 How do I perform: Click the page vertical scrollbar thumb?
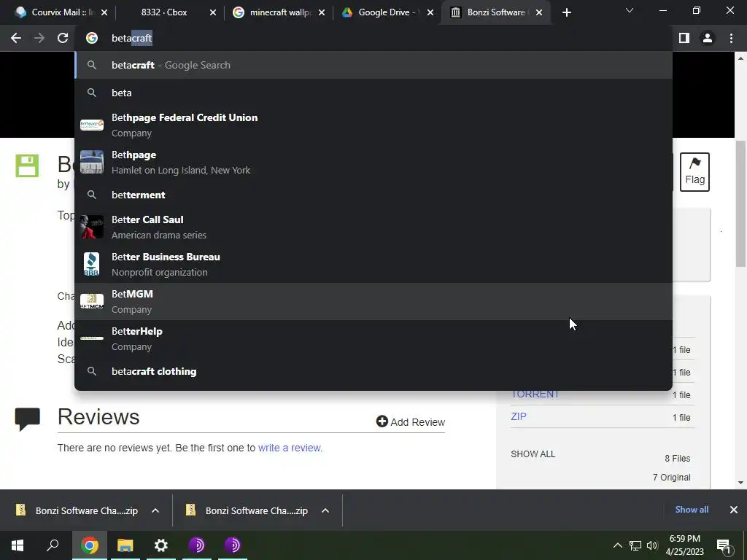pyautogui.click(x=741, y=204)
